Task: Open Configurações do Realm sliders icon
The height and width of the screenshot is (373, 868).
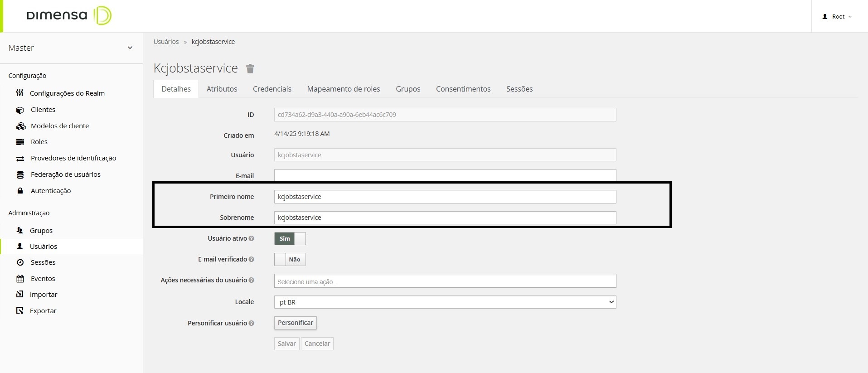Action: [x=19, y=93]
